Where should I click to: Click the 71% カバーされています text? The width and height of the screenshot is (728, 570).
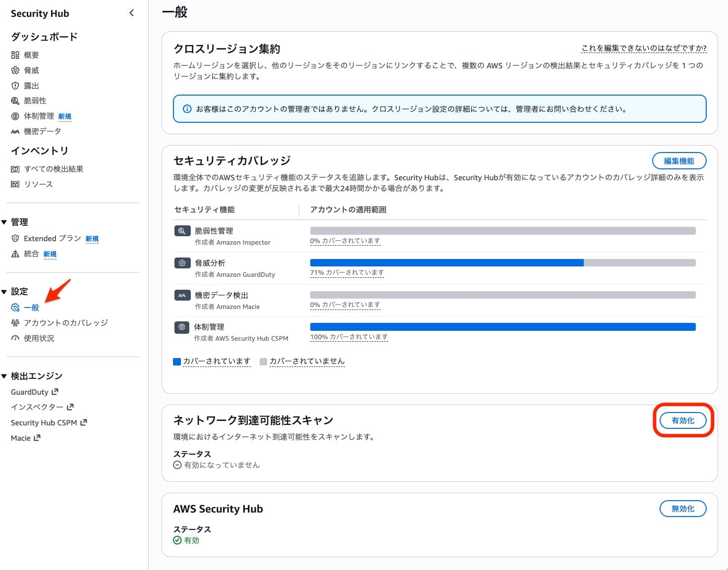tap(347, 272)
